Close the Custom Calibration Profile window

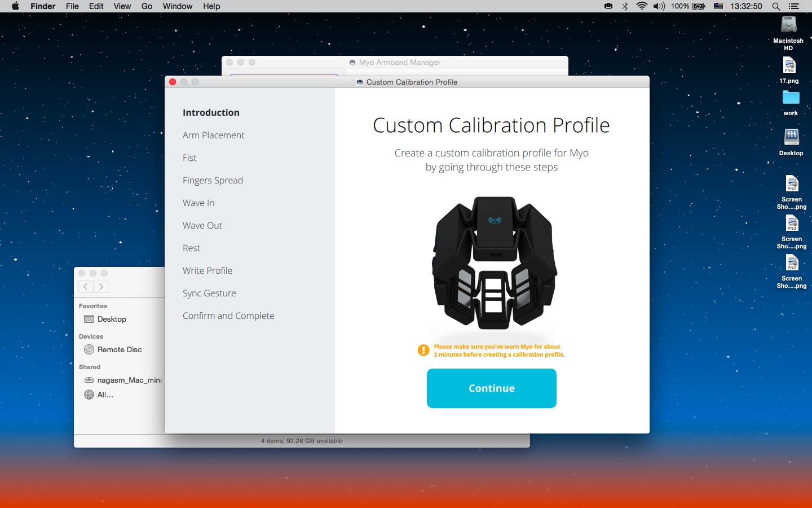pyautogui.click(x=173, y=82)
